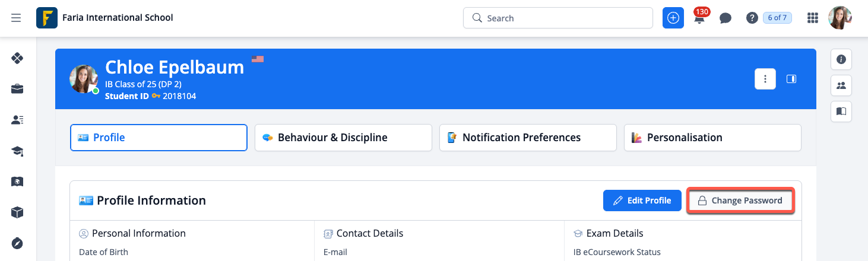Click the Edit Profile button
Screen dimensions: 868x261
642,200
